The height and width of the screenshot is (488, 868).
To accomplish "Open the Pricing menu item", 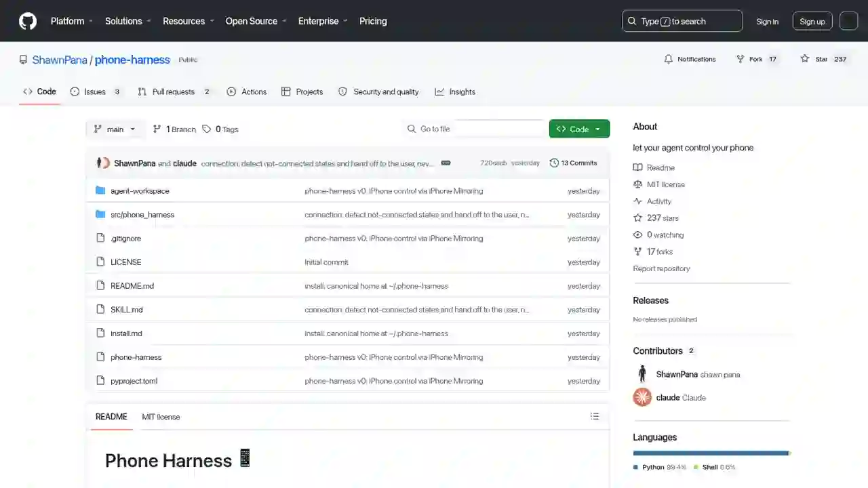I will coord(373,21).
